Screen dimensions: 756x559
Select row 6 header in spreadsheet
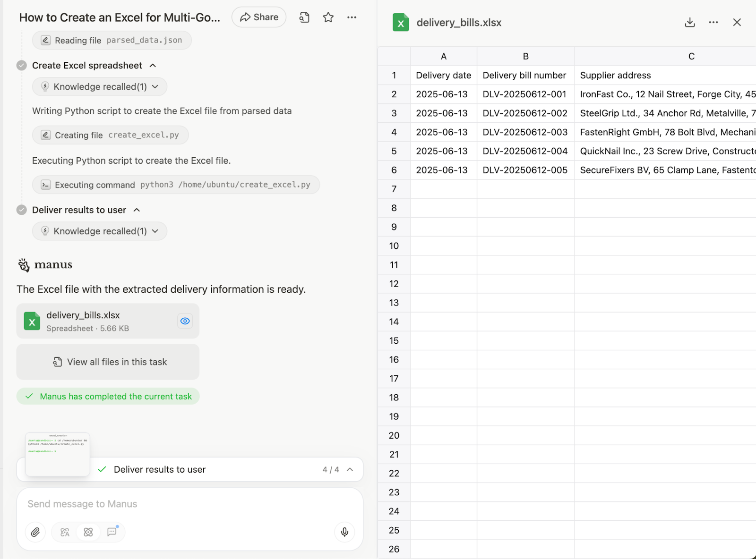point(394,170)
